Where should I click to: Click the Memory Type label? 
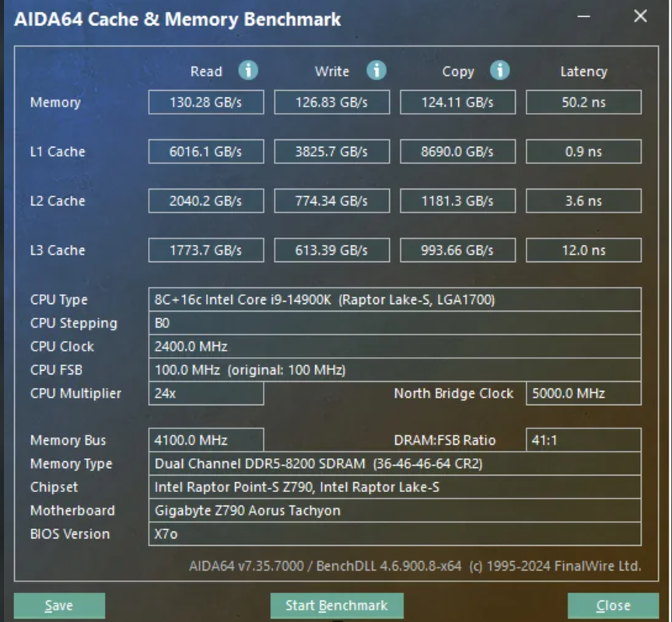click(71, 464)
